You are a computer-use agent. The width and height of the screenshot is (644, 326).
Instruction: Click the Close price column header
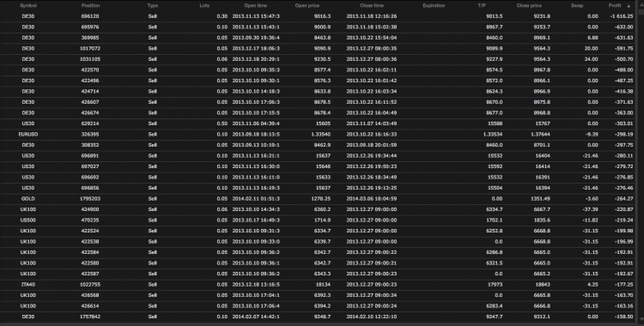(x=529, y=6)
